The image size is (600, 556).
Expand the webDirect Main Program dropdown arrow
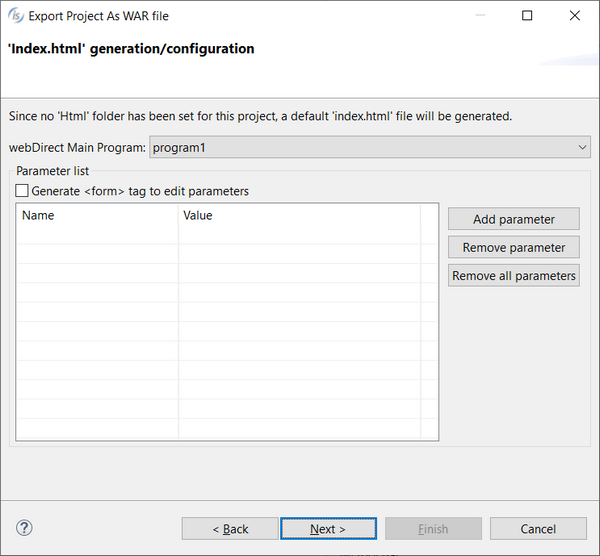point(582,147)
